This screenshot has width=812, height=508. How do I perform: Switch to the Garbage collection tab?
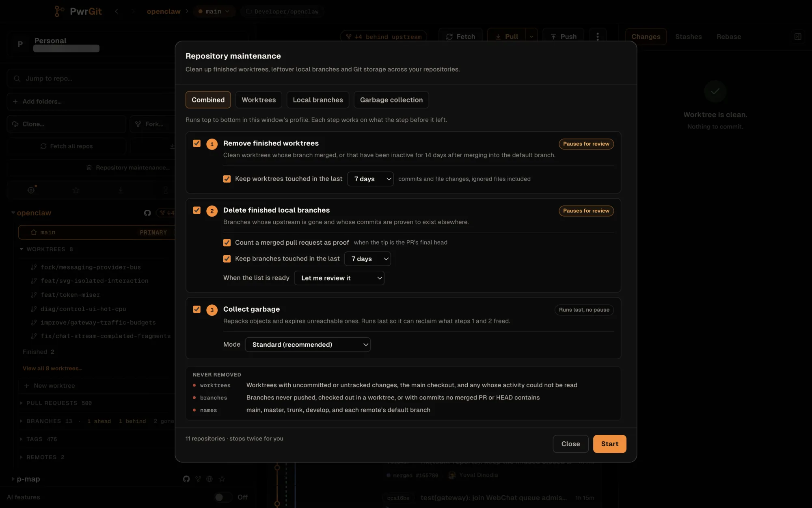coord(391,100)
